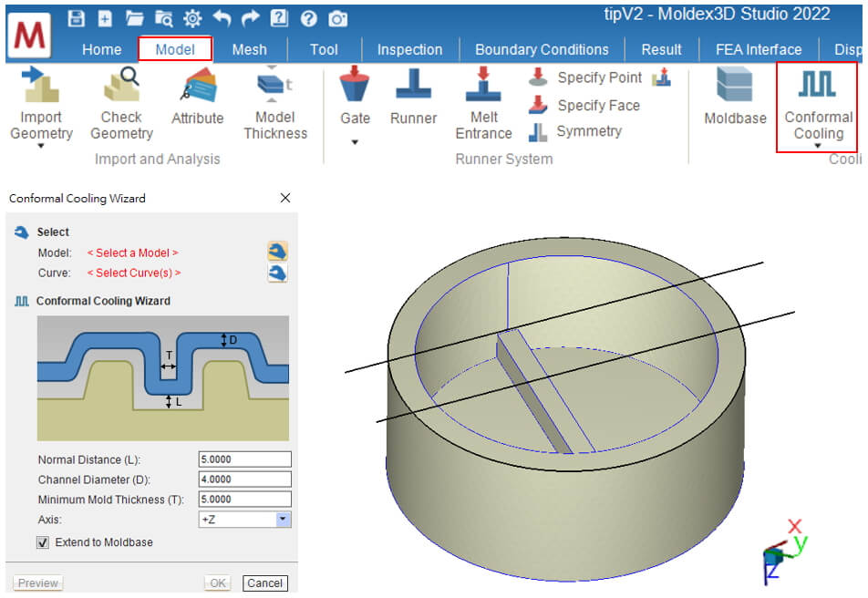This screenshot has height=598, width=868.
Task: Click the Save icon in quick access toolbar
Action: 76,18
